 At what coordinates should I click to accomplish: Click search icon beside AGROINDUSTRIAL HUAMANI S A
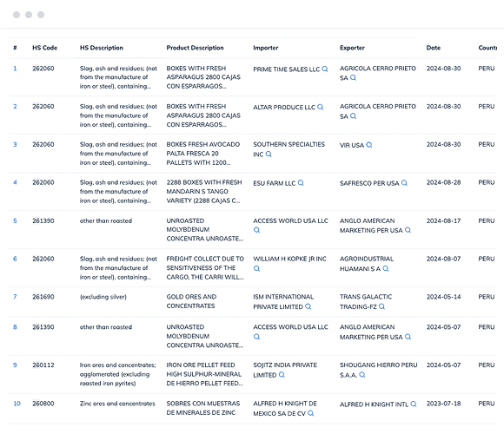coord(386,268)
